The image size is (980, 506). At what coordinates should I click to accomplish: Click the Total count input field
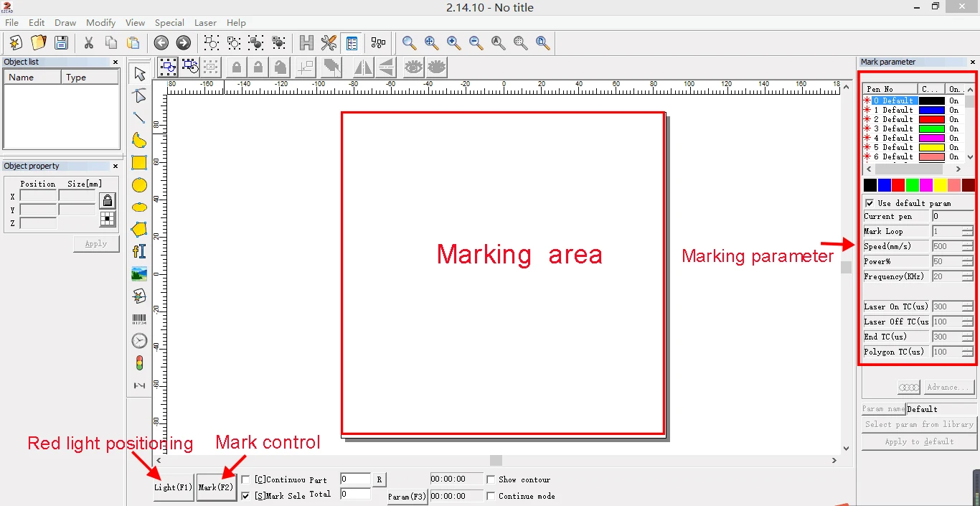click(x=355, y=494)
